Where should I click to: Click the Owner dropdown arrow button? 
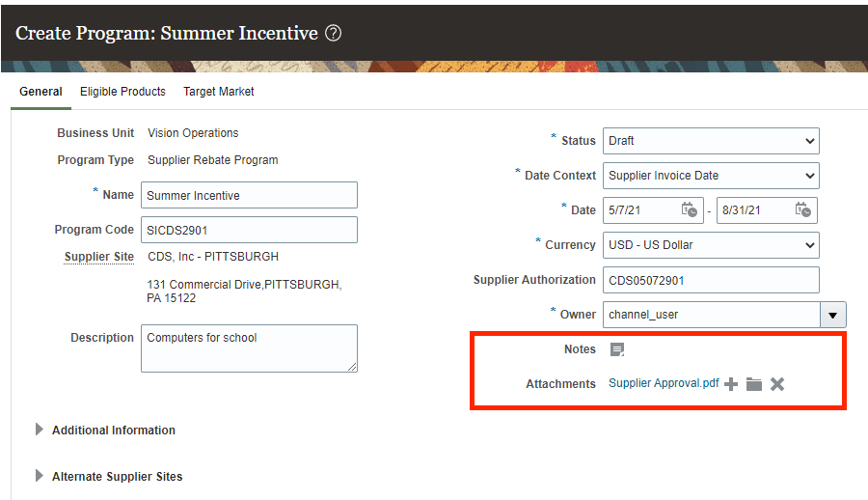pyautogui.click(x=832, y=315)
